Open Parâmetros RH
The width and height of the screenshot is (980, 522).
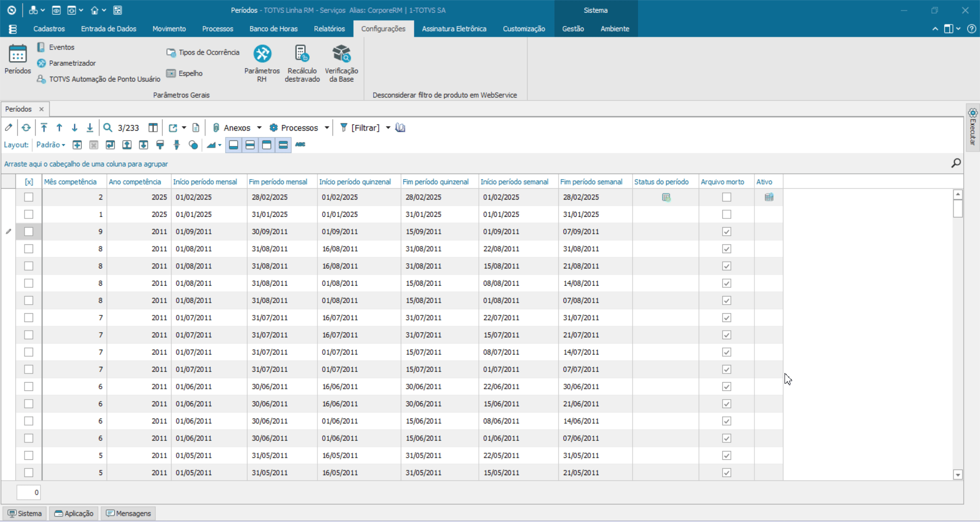[262, 63]
